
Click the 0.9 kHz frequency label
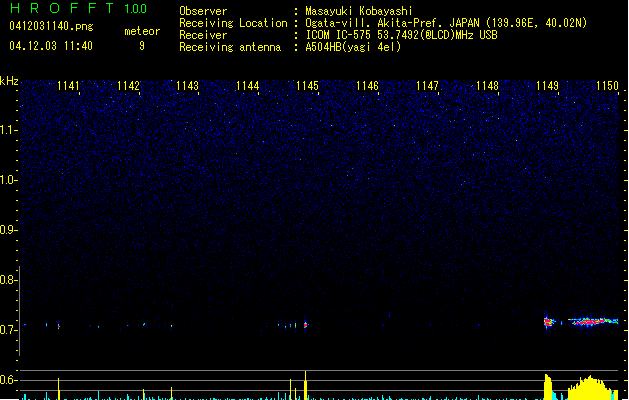(x=8, y=230)
